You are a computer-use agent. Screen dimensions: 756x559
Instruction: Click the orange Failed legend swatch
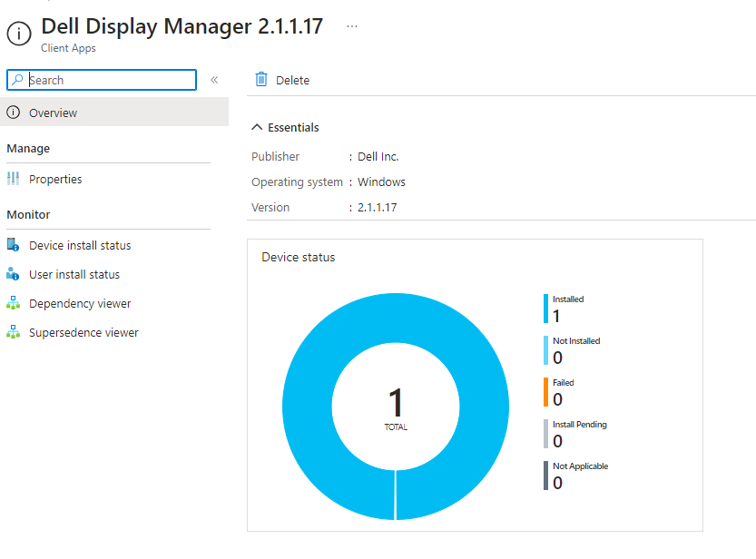(x=546, y=392)
